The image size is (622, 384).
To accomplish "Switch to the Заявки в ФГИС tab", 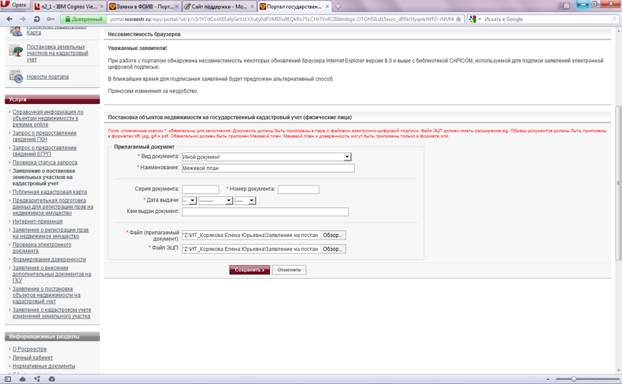I will click(143, 7).
